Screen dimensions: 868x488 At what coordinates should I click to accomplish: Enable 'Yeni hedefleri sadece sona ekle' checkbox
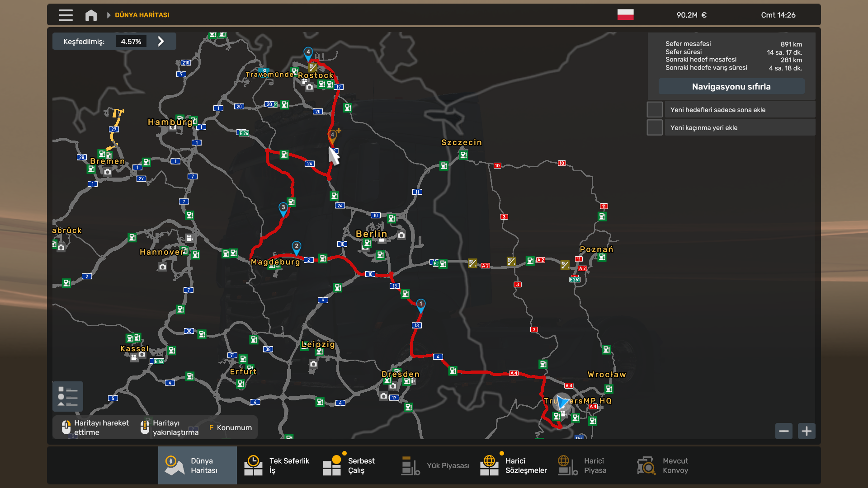point(655,110)
